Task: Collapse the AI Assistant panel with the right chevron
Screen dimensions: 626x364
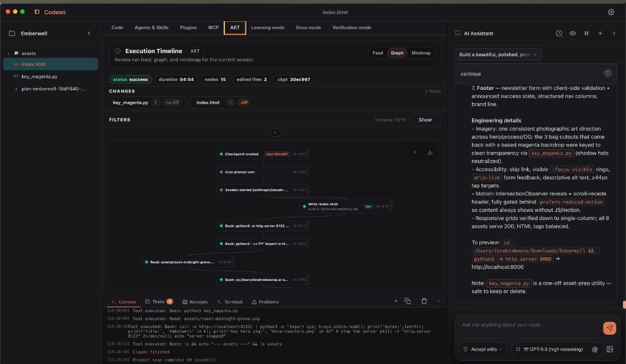Action: [614, 34]
